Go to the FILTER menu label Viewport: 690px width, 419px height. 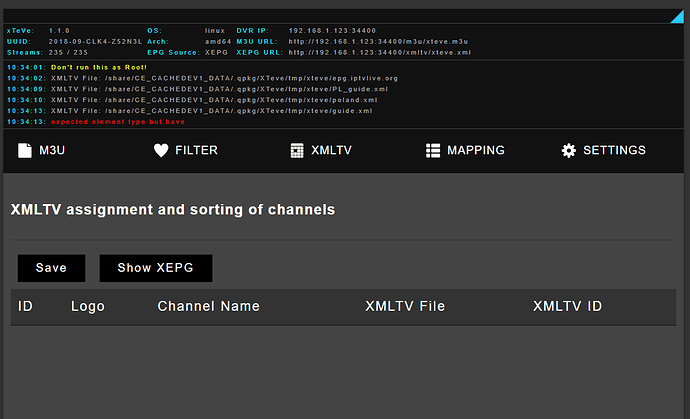tap(196, 151)
